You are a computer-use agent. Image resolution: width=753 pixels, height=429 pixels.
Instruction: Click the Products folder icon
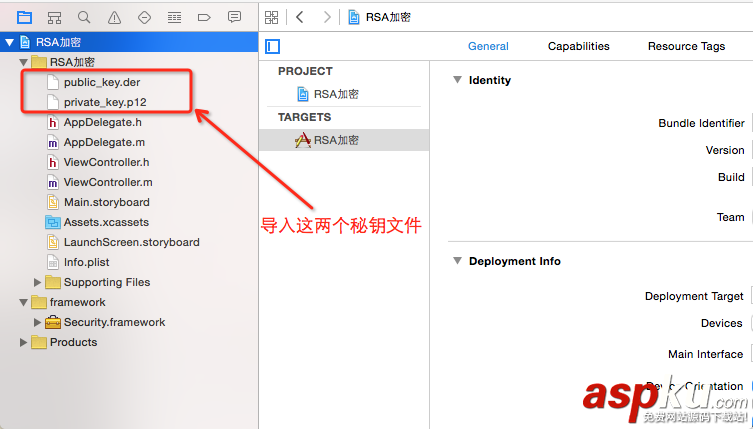(39, 342)
